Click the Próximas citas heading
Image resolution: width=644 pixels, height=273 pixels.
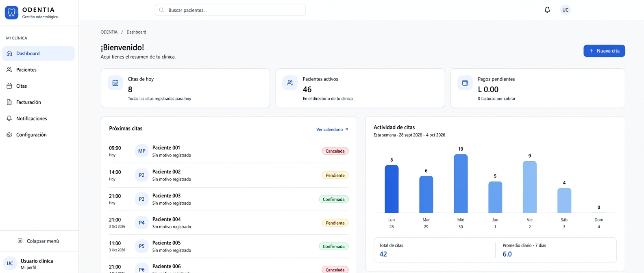pyautogui.click(x=126, y=128)
